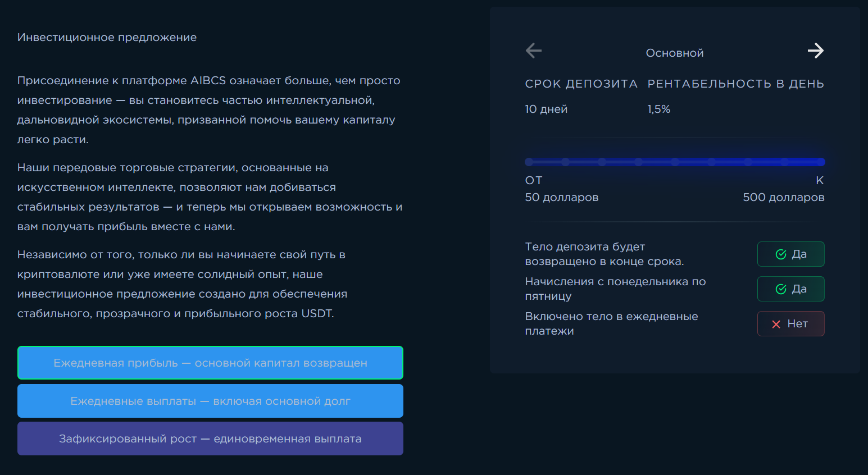Click 'Да' badge for Monday-Friday accruals
Screen dimensions: 868x475
[x=790, y=289]
